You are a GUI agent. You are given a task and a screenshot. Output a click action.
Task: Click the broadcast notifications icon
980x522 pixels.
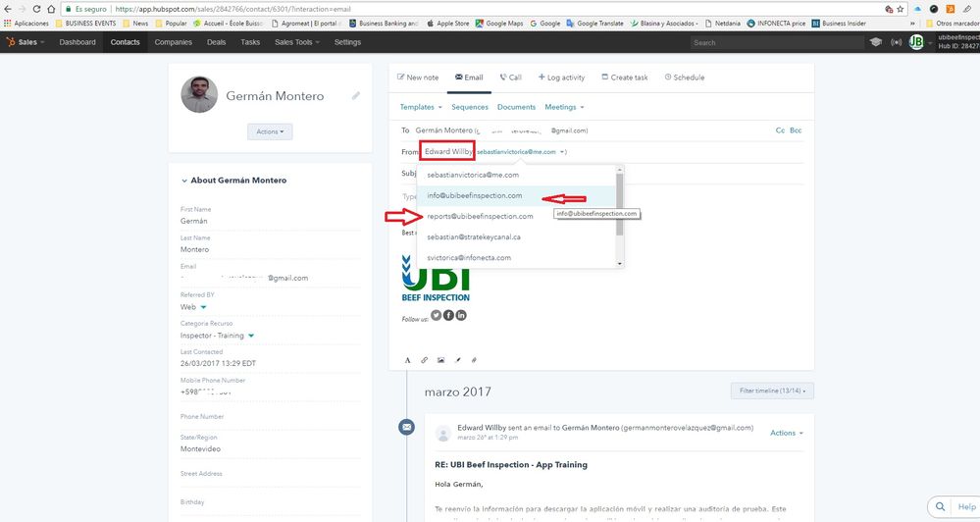(x=897, y=42)
